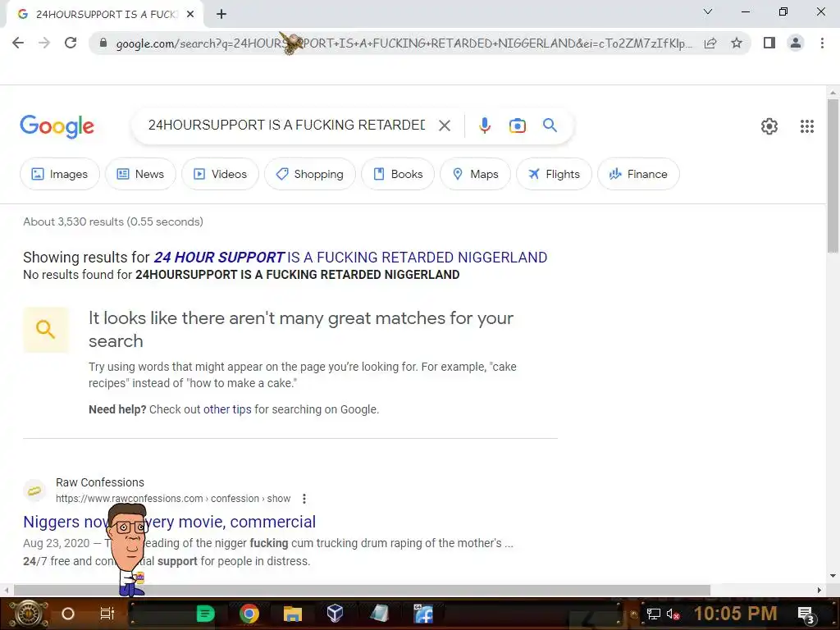Open the tab search chevron in title bar
Viewport: 840px width, 630px height.
[708, 11]
